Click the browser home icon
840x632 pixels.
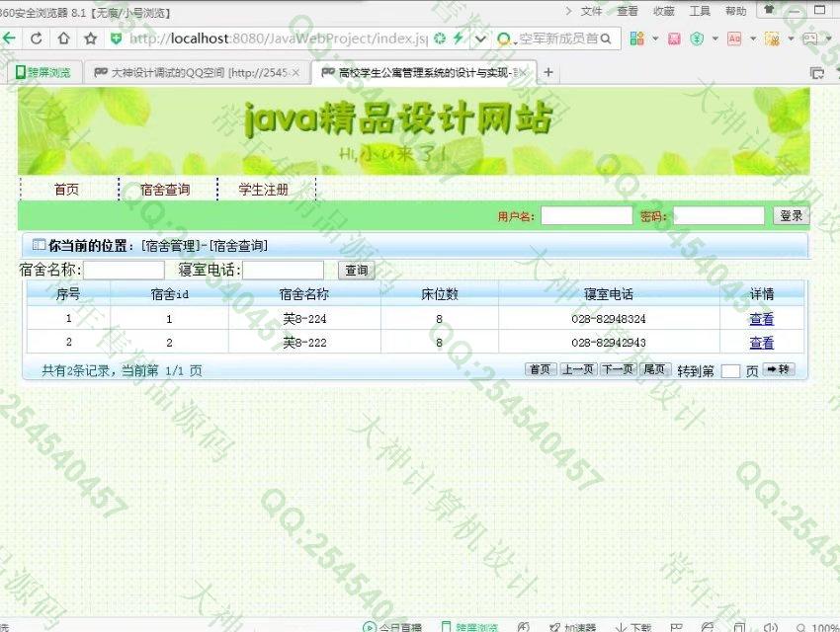pos(63,39)
